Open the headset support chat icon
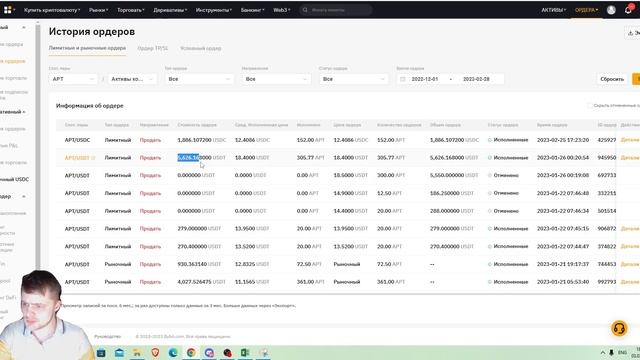 coord(619,328)
